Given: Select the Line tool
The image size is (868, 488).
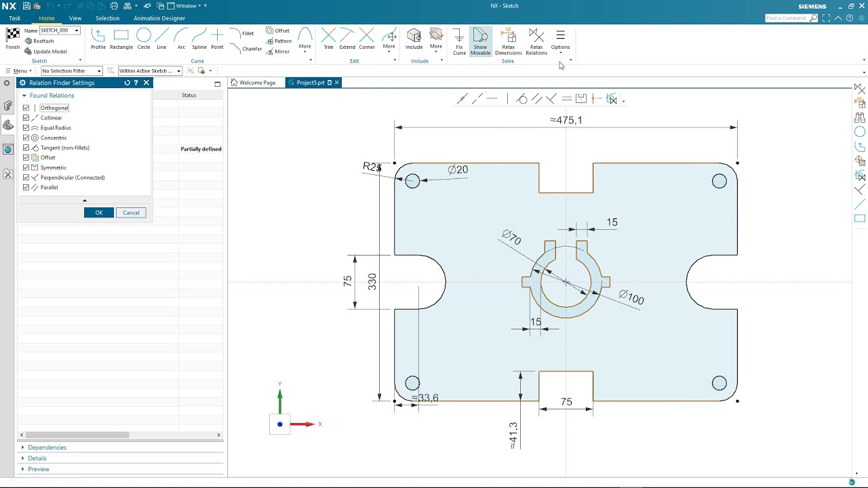Looking at the screenshot, I should tap(161, 39).
